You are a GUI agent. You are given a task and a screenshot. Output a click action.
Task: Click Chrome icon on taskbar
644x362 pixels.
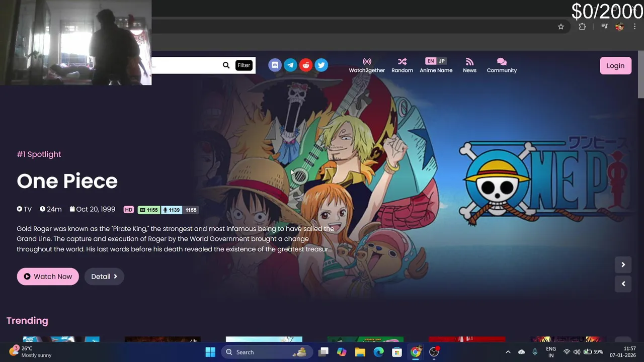pos(416,352)
